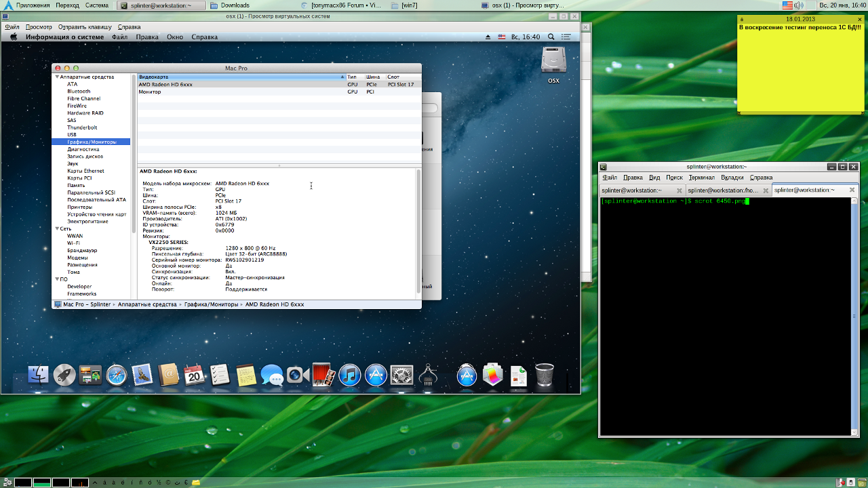Viewport: 868px width, 488px height.
Task: Open Терминал menu in terminal window
Action: tap(702, 178)
